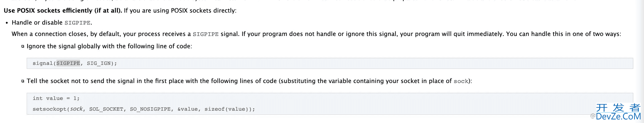Click the DevZe.CoM watermark logo
644x123 pixels.
point(618,117)
